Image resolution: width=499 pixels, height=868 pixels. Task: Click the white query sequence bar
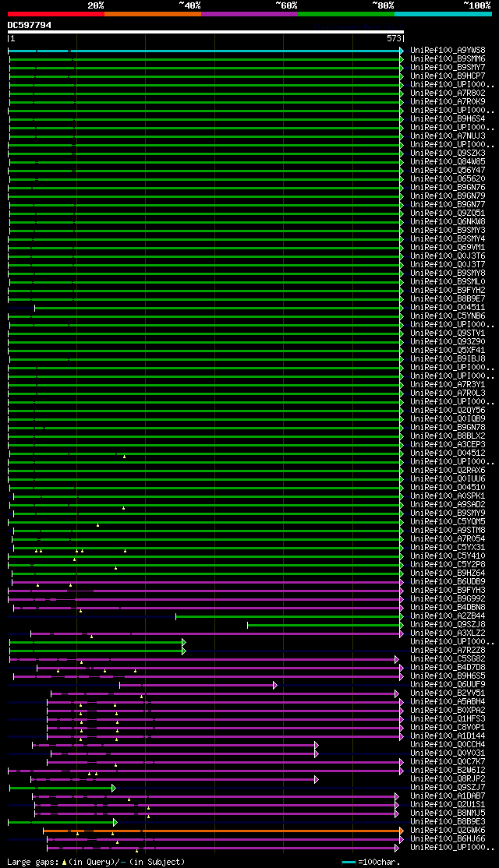point(206,31)
